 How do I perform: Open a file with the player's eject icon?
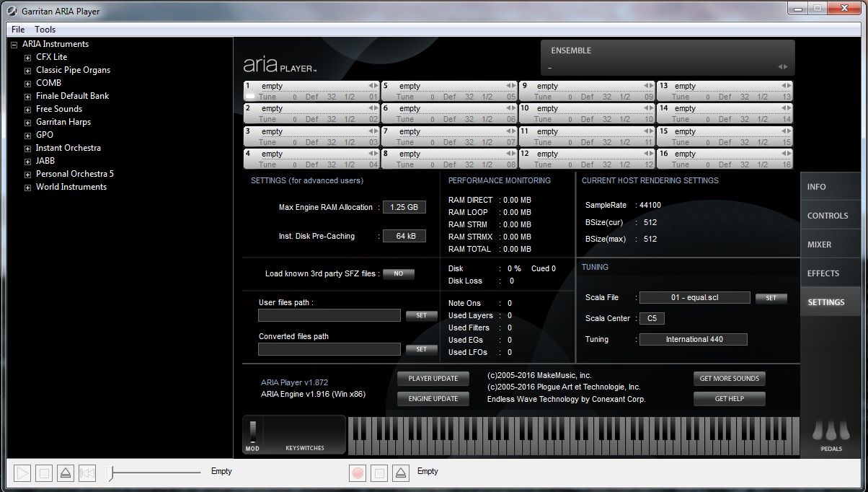66,473
